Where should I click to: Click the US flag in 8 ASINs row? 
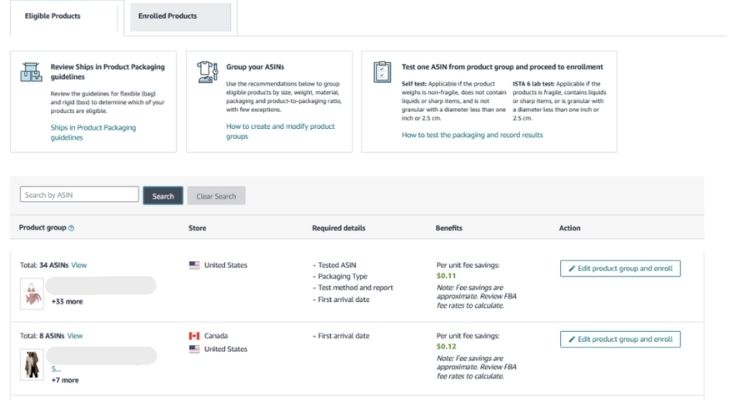click(194, 349)
